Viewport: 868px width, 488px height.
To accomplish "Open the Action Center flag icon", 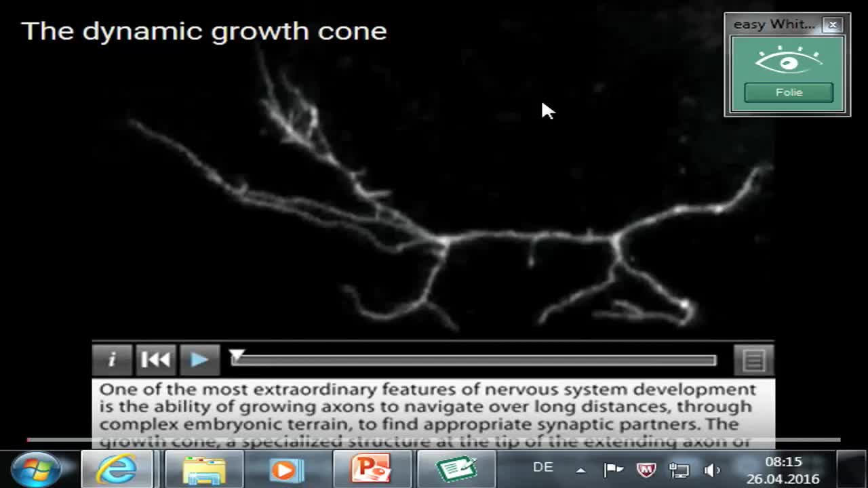I will tap(612, 468).
